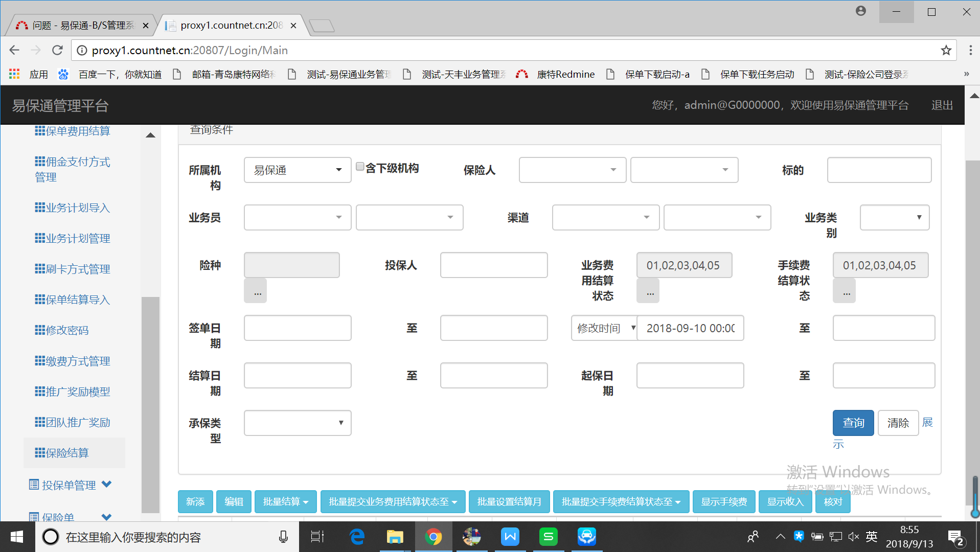Switch to Chrome on the taskbar
Viewport: 980px width, 552px height.
pyautogui.click(x=433, y=537)
